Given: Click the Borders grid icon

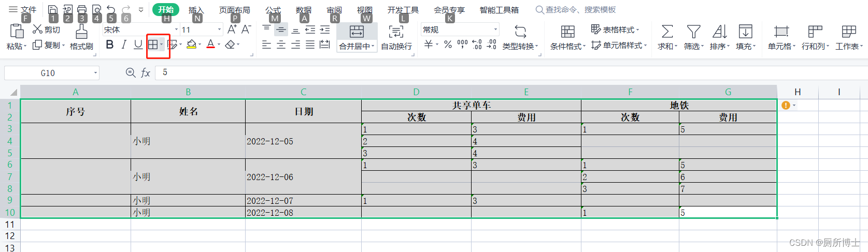Looking at the screenshot, I should (153, 45).
